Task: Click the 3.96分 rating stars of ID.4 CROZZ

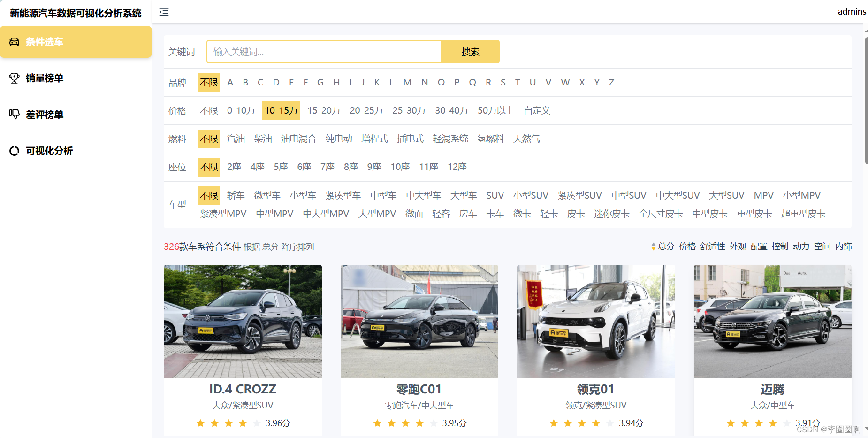Action: [x=228, y=423]
